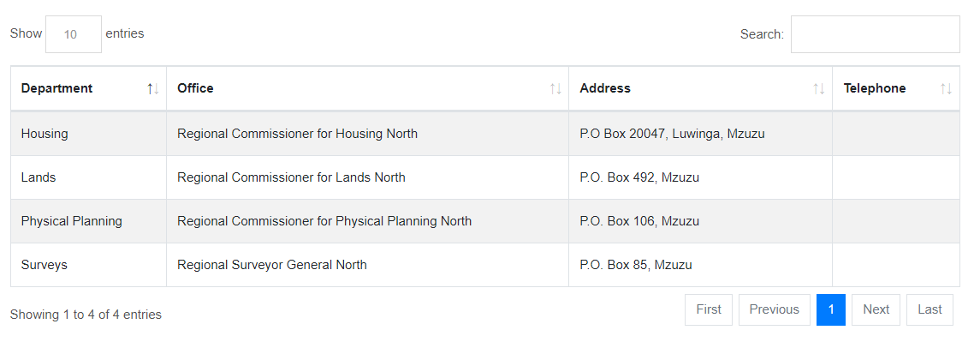Select the Physical Planning row
This screenshot has width=980, height=342.
485,221
